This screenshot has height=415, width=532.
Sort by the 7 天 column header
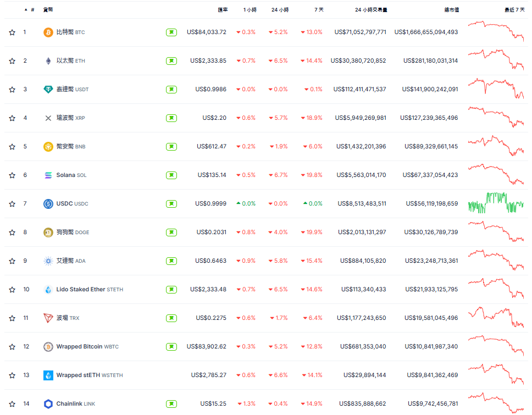(319, 10)
